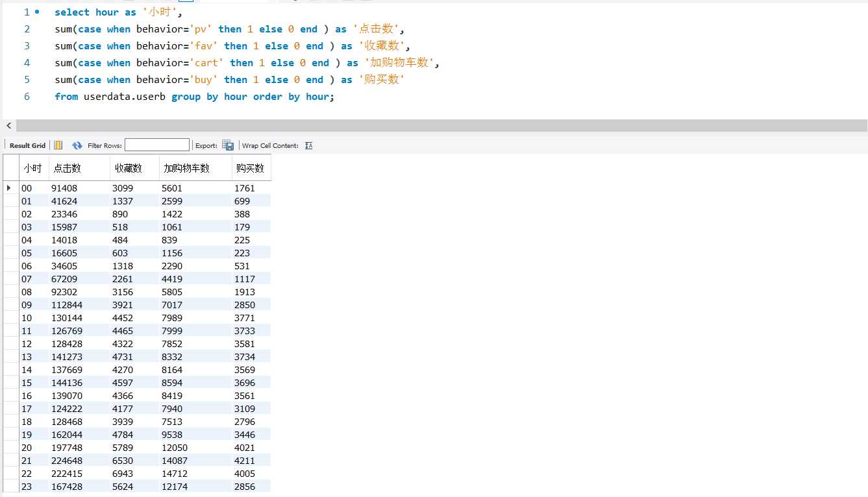The height and width of the screenshot is (497, 868).
Task: Click the horizontal scrollbar under the SQL editor
Action: click(x=441, y=126)
